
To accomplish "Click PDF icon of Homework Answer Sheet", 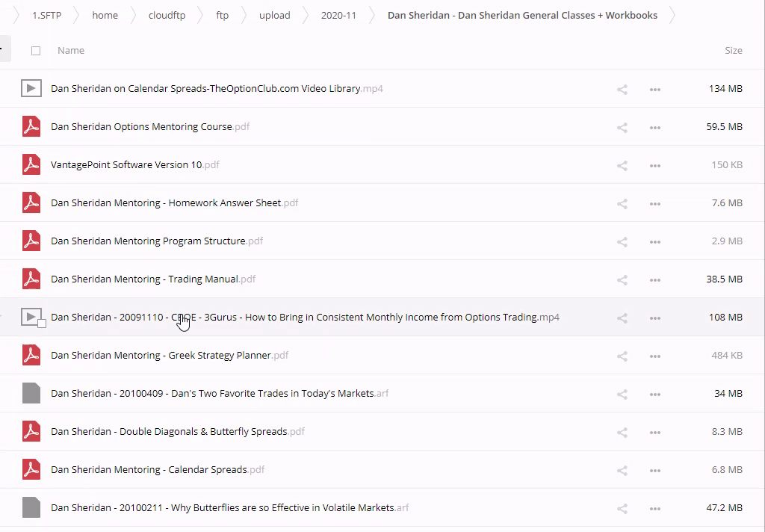I will point(31,202).
